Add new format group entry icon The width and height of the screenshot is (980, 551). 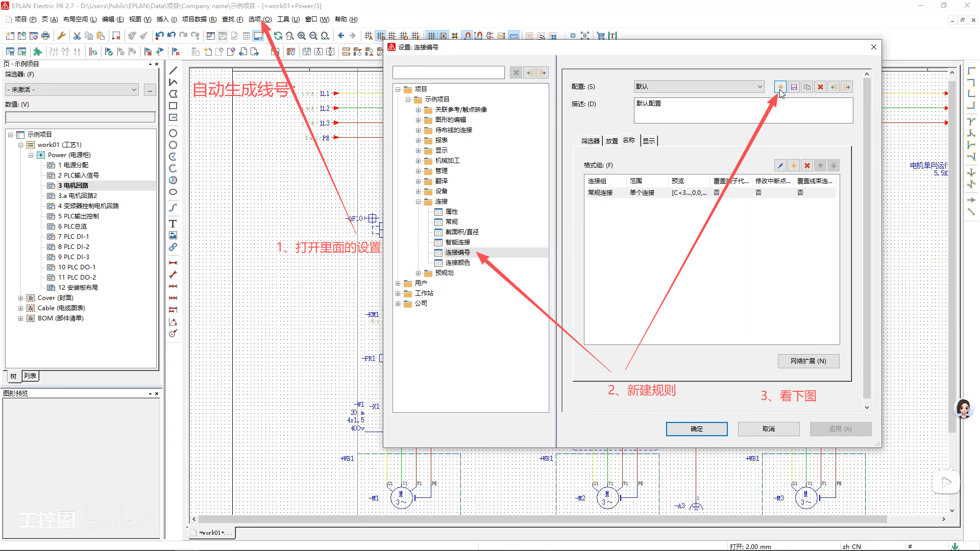(794, 165)
